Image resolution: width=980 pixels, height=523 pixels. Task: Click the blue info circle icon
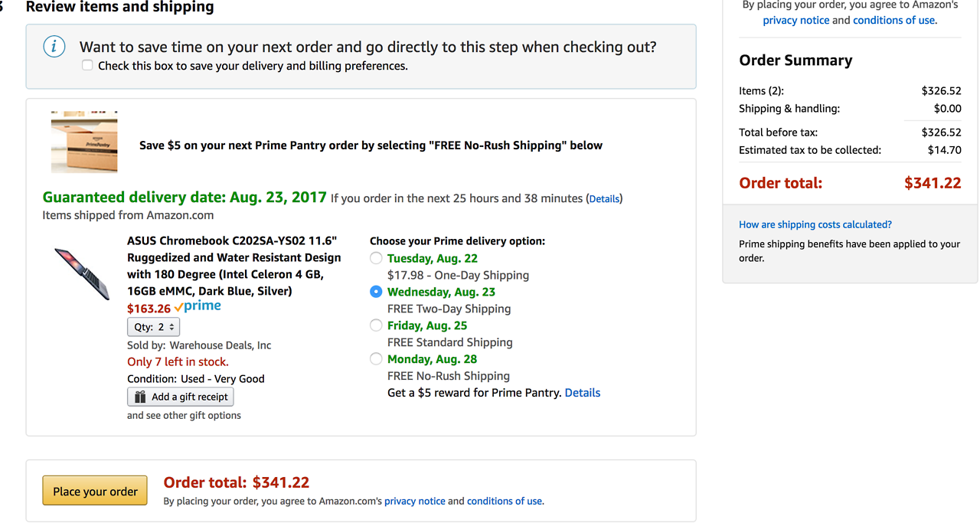(54, 47)
